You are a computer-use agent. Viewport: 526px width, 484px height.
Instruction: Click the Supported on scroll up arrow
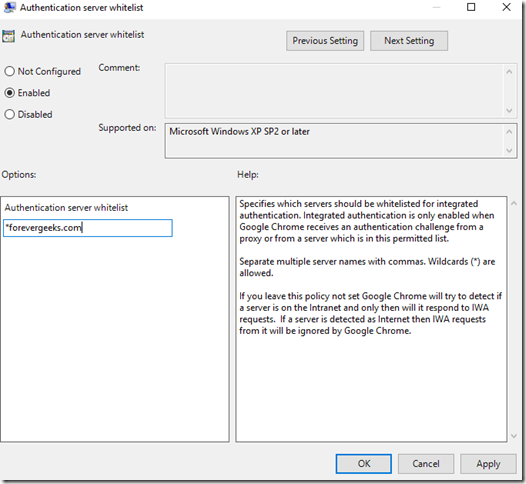[509, 132]
